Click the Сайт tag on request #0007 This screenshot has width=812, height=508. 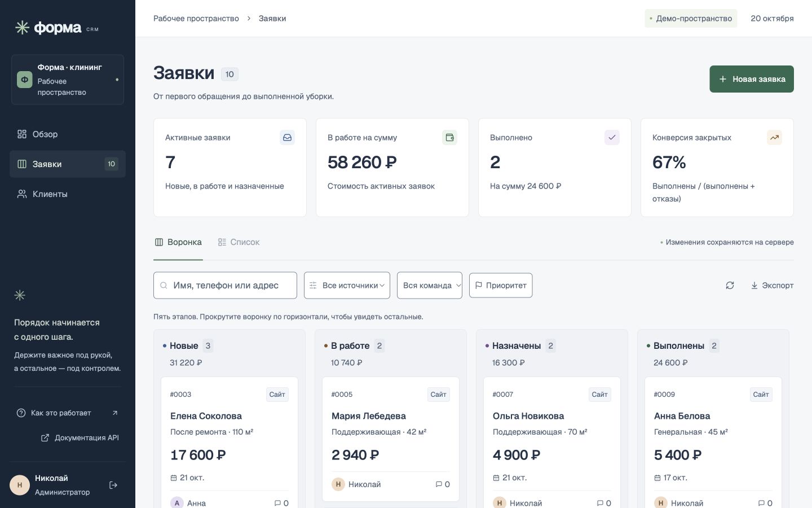click(x=599, y=395)
